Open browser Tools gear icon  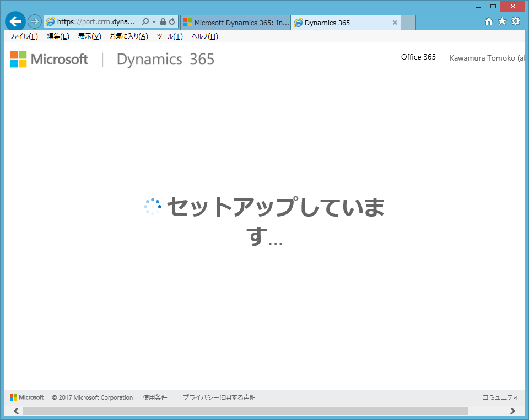516,21
